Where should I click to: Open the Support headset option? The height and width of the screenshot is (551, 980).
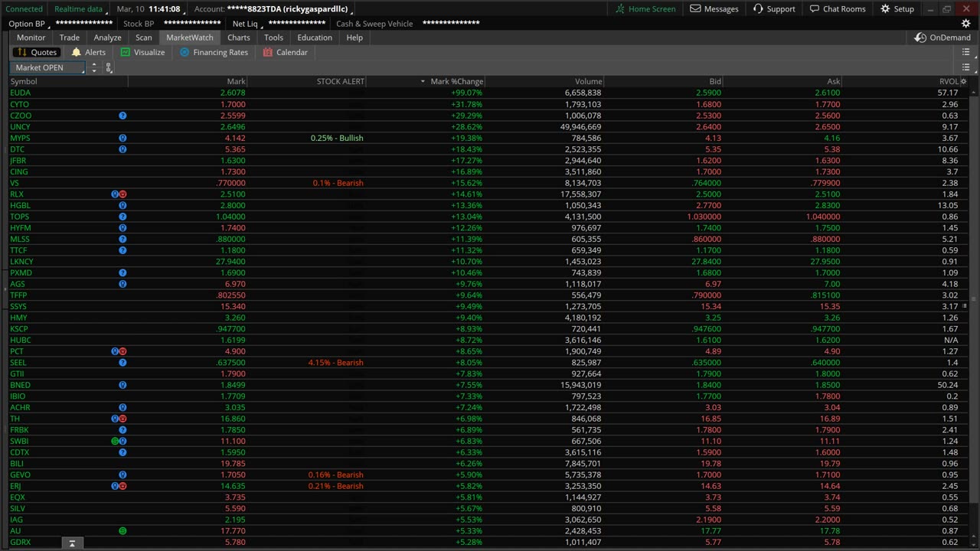coord(773,8)
